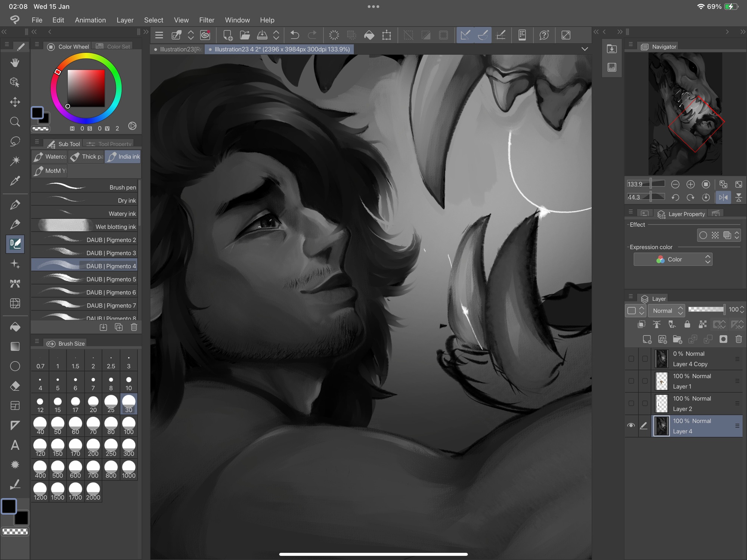Select the Waterco sub tool group
Screen dimensions: 747x560
49,157
